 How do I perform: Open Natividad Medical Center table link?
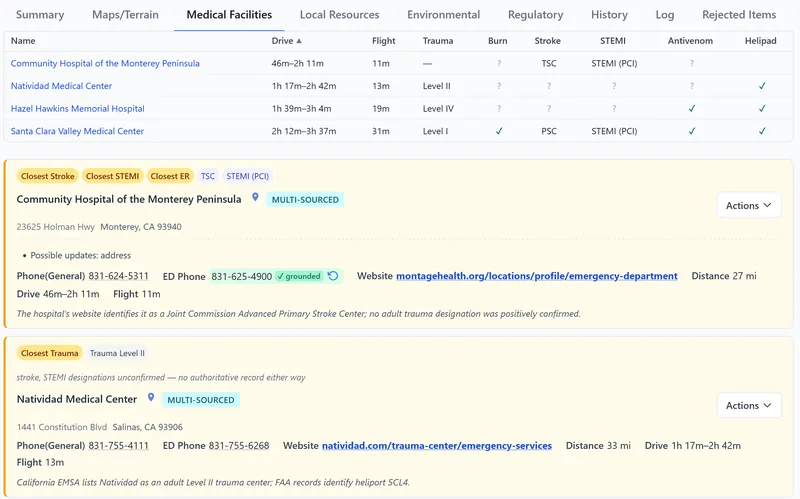coord(61,86)
